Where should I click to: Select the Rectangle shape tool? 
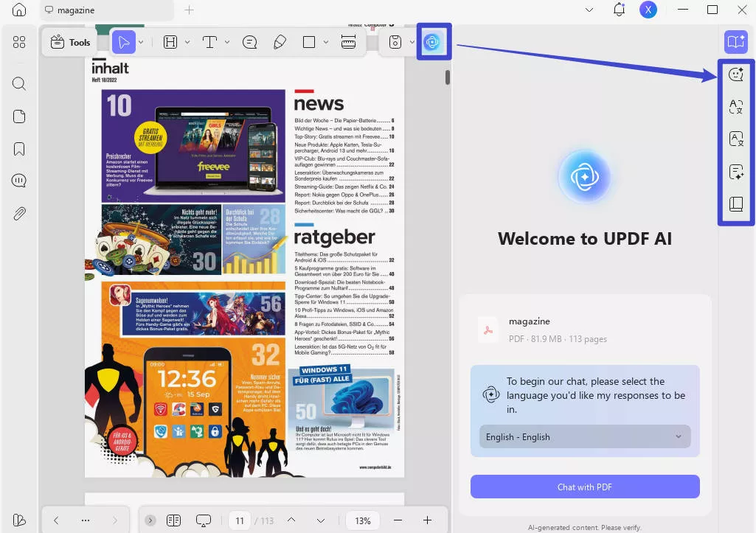pyautogui.click(x=308, y=42)
